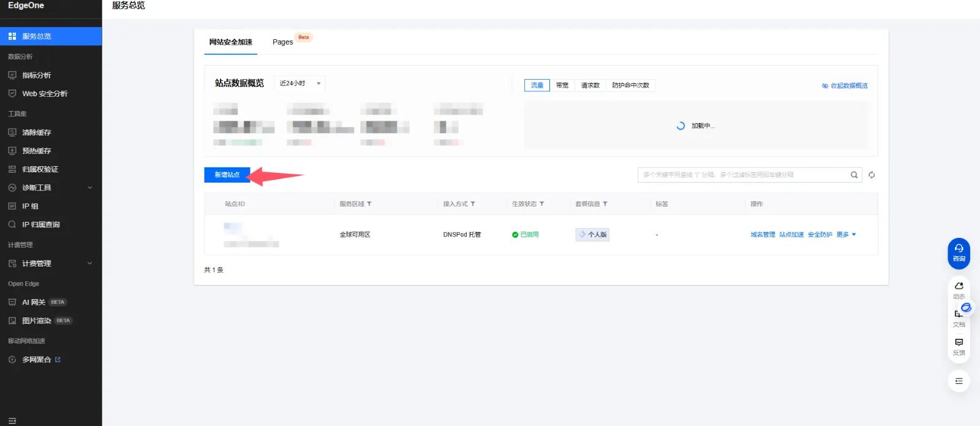Select the 带宽 metric tab
The height and width of the screenshot is (426, 980).
point(562,85)
